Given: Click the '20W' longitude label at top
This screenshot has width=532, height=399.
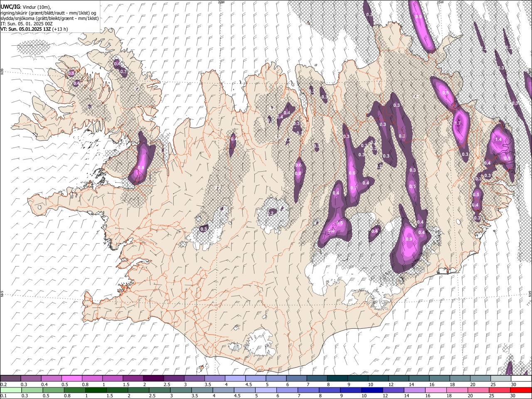Looking at the screenshot, I should coord(221,2).
